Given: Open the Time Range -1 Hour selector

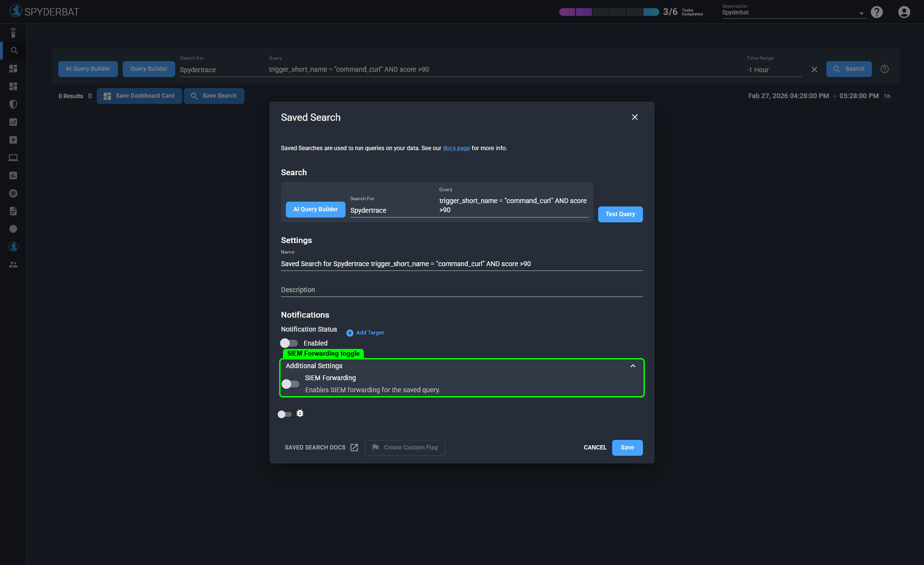Looking at the screenshot, I should click(x=773, y=70).
